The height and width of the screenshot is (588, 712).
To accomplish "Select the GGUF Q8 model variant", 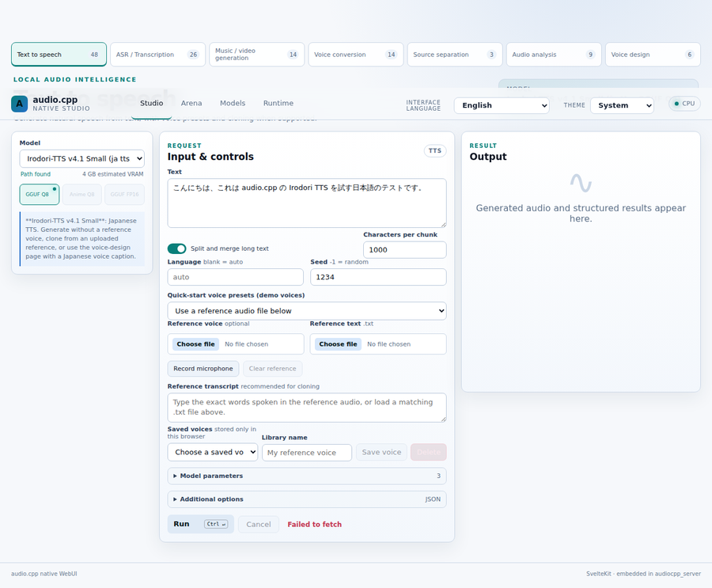I will coord(40,195).
